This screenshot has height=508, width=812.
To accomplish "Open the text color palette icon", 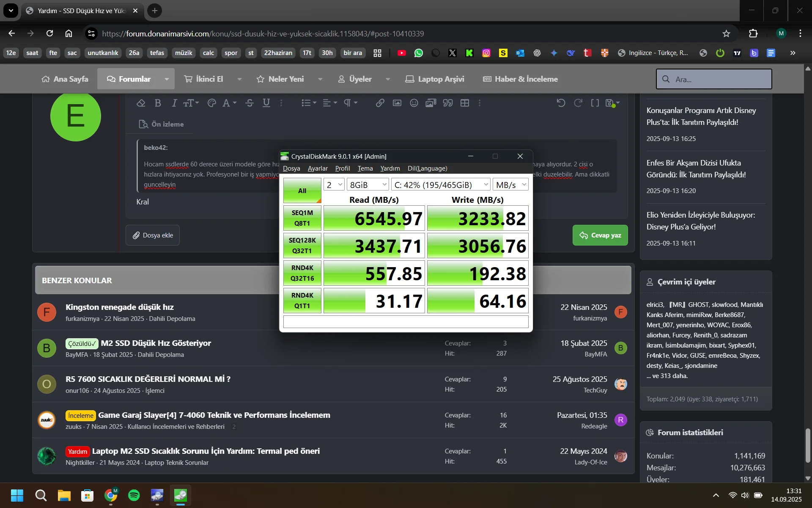I will (x=212, y=103).
